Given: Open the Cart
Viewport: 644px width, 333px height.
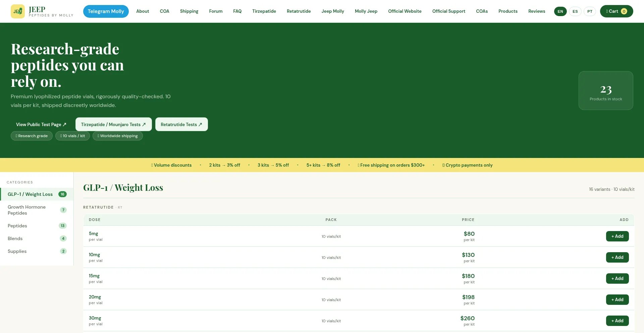Looking at the screenshot, I should tap(616, 11).
